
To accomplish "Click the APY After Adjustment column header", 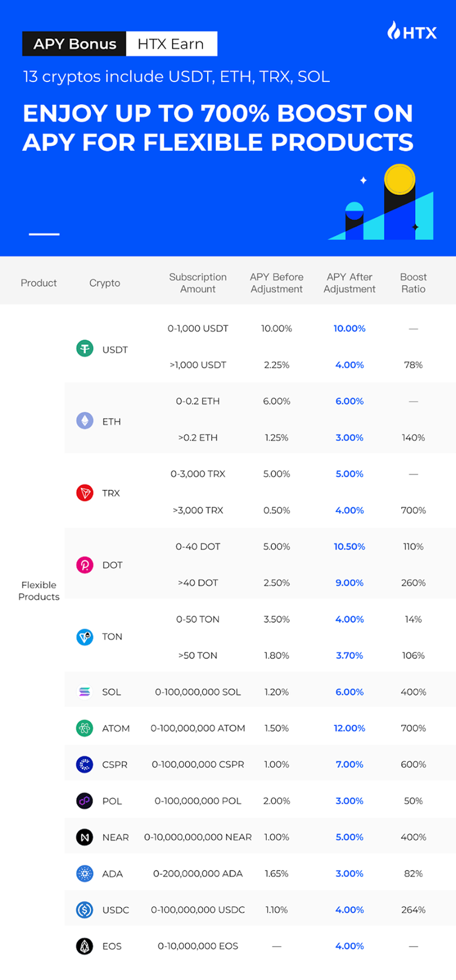I will [349, 283].
